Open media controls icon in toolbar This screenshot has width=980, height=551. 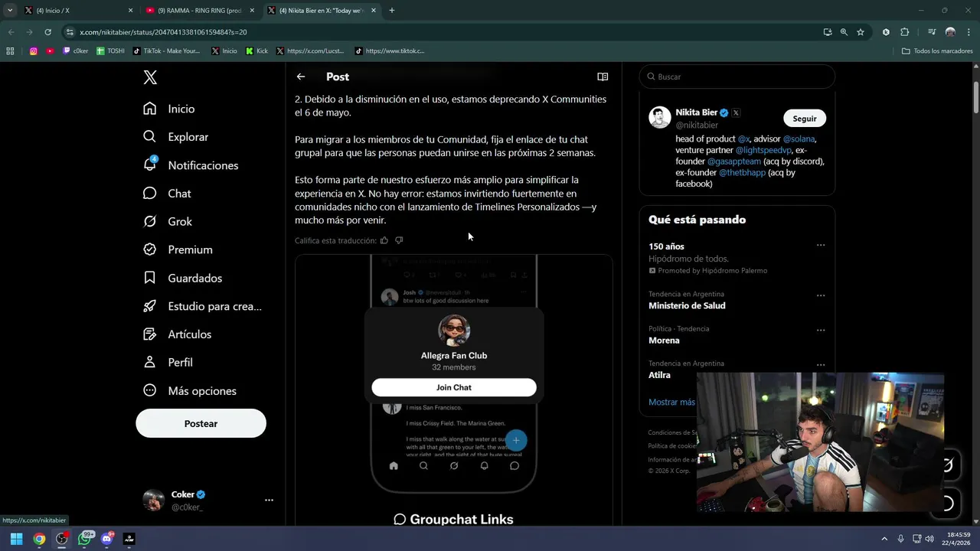(x=932, y=32)
